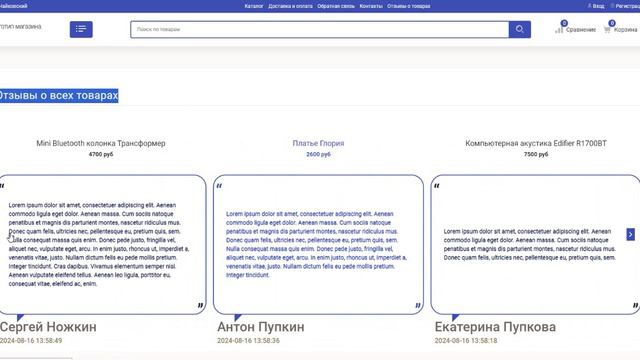Viewport: 640px width, 360px height.
Task: Open Доставка и оплата menu item
Action: point(290,6)
